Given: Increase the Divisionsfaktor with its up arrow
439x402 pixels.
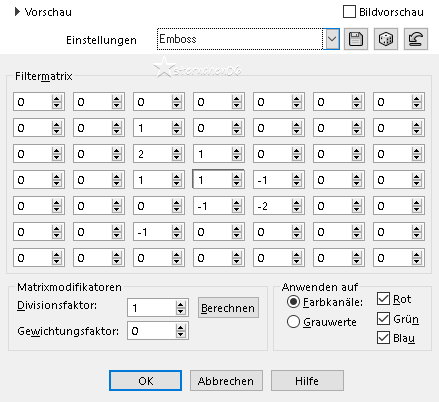Looking at the screenshot, I should pyautogui.click(x=180, y=304).
